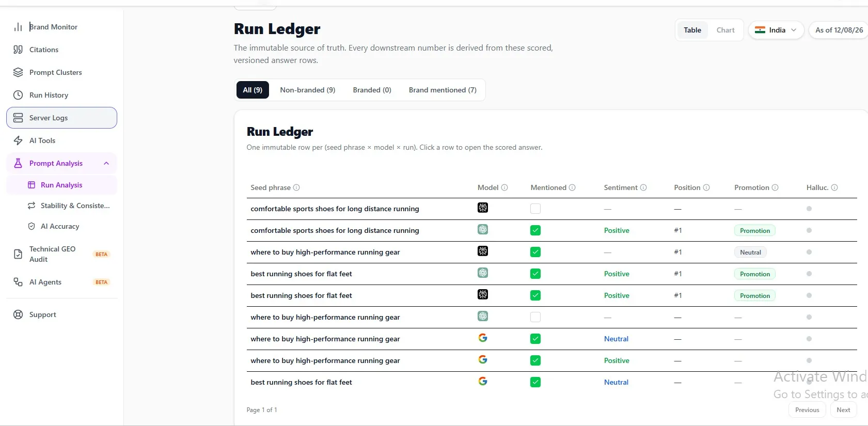Image resolution: width=868 pixels, height=426 pixels.
Task: Click the info icon beside Mentioned header
Action: point(572,187)
